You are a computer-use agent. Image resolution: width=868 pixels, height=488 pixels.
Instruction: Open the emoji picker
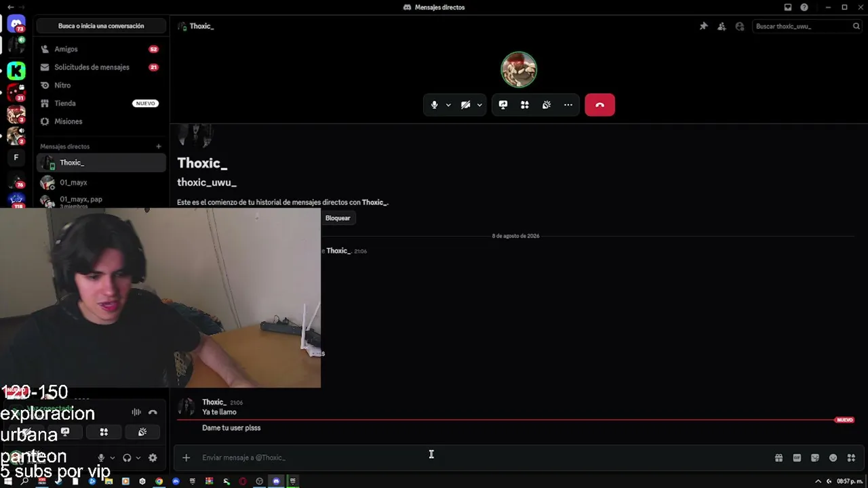[833, 457]
